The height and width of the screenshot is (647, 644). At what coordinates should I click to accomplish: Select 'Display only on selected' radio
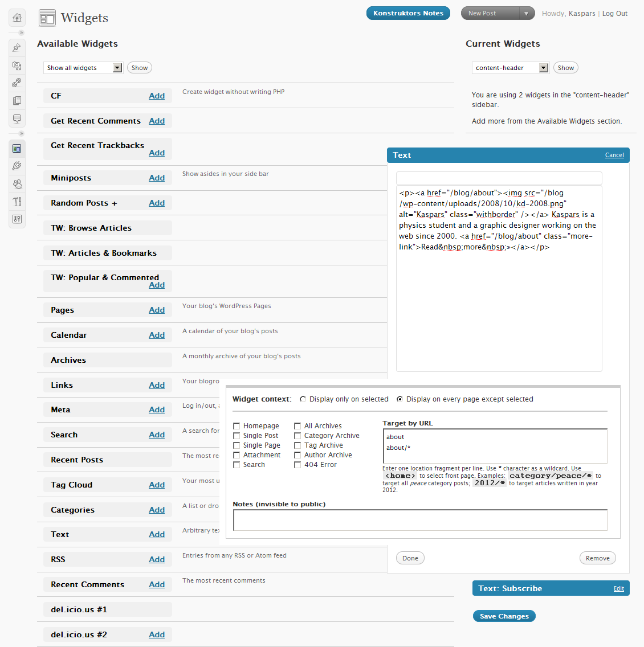point(303,399)
